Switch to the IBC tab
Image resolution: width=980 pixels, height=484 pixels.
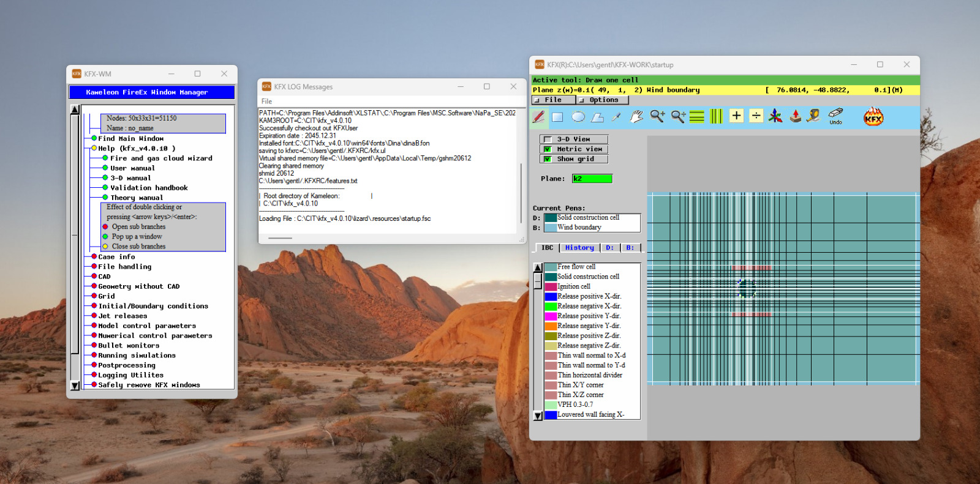[x=547, y=248]
